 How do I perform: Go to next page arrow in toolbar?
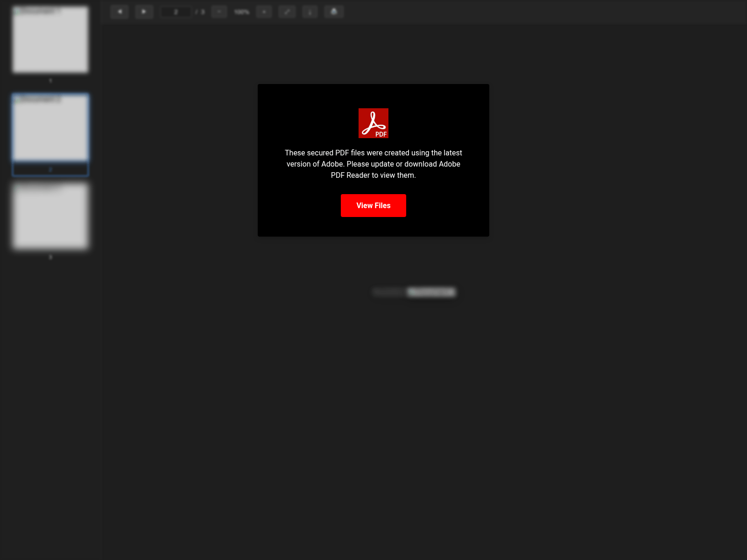[x=144, y=12]
